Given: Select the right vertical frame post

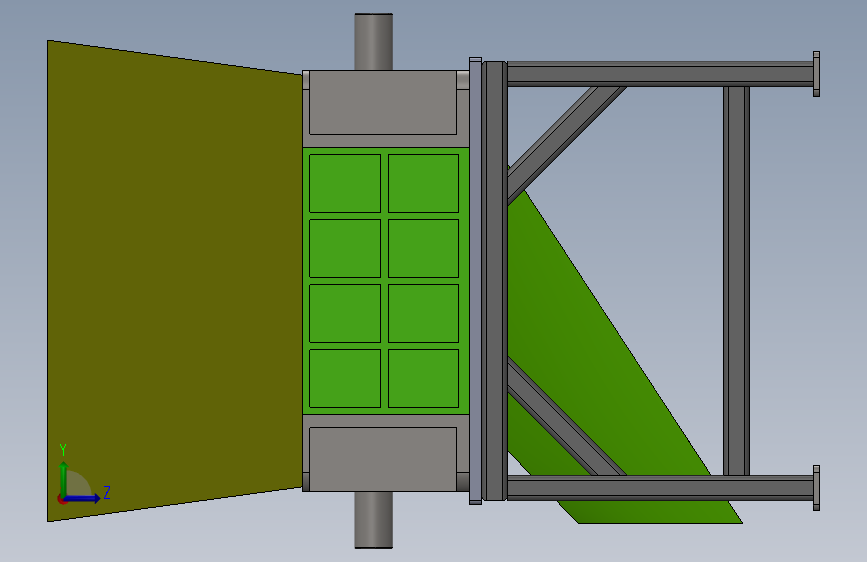Looking at the screenshot, I should coord(737,280).
